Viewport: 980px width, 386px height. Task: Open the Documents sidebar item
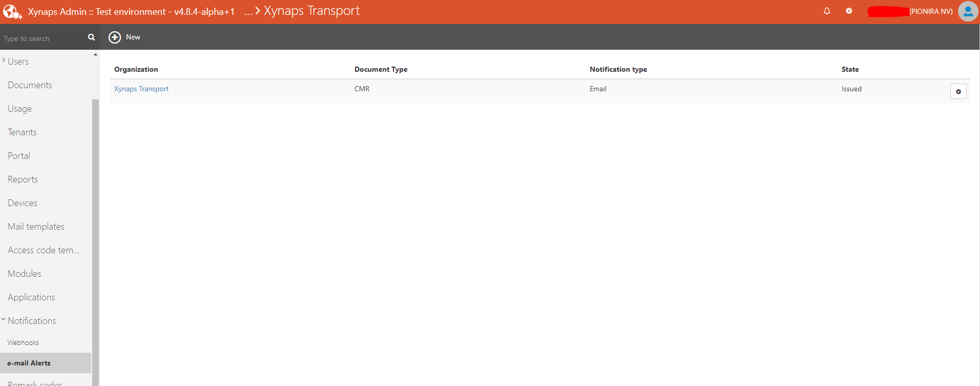(30, 85)
